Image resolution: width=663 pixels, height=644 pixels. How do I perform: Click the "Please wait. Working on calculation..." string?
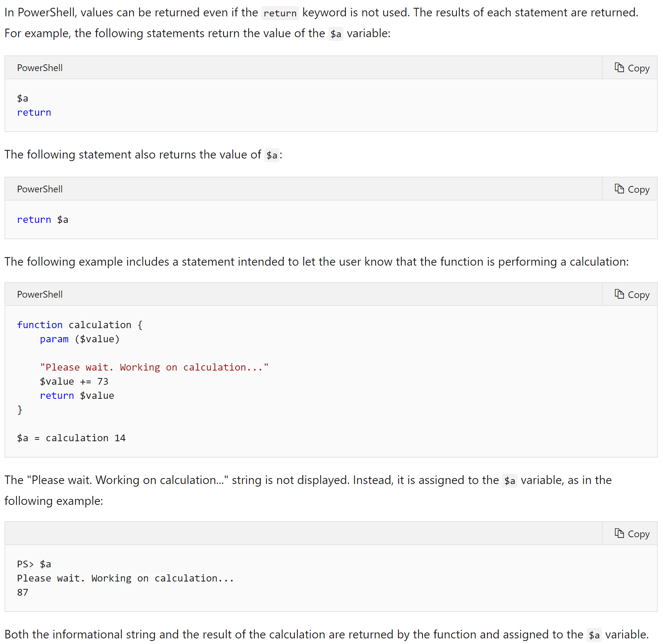[x=154, y=367]
